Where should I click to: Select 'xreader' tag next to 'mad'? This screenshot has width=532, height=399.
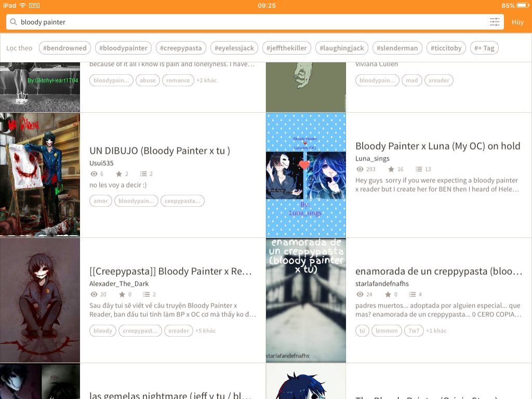tap(438, 81)
